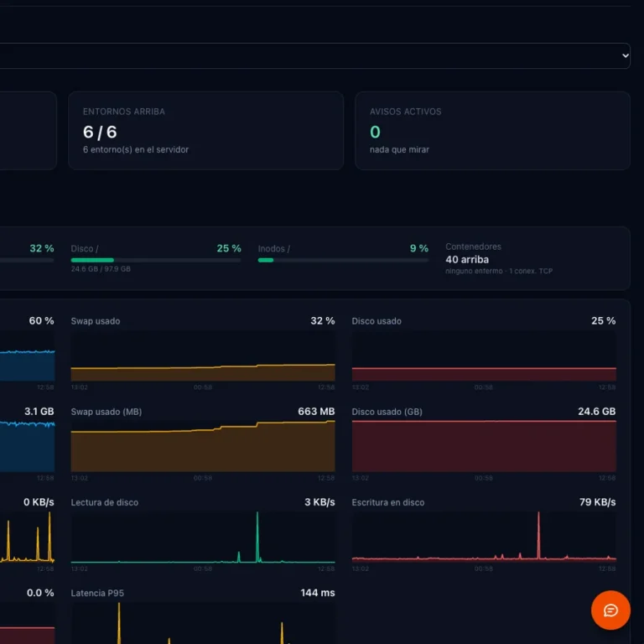
Task: Click the 'Lectura de disco' chart title
Action: [x=104, y=502]
